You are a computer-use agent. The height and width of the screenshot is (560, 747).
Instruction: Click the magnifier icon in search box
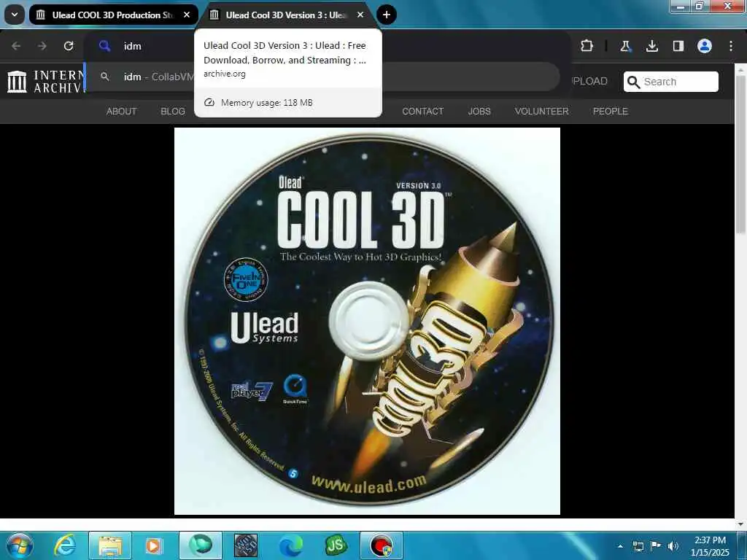click(634, 82)
